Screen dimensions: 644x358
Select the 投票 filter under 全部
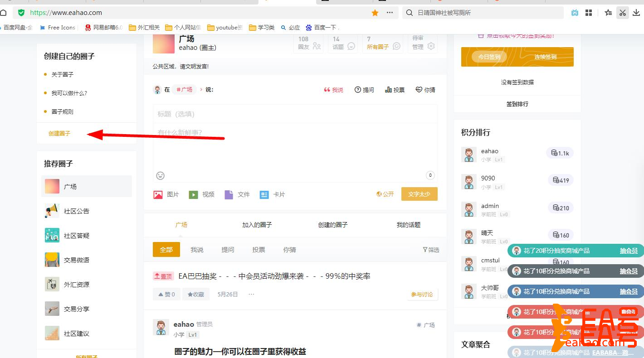click(259, 249)
